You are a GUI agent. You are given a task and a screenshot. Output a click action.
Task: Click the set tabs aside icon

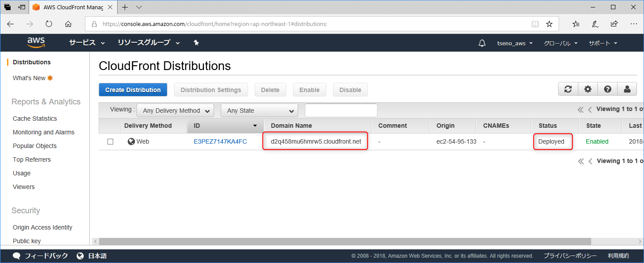click(x=22, y=7)
